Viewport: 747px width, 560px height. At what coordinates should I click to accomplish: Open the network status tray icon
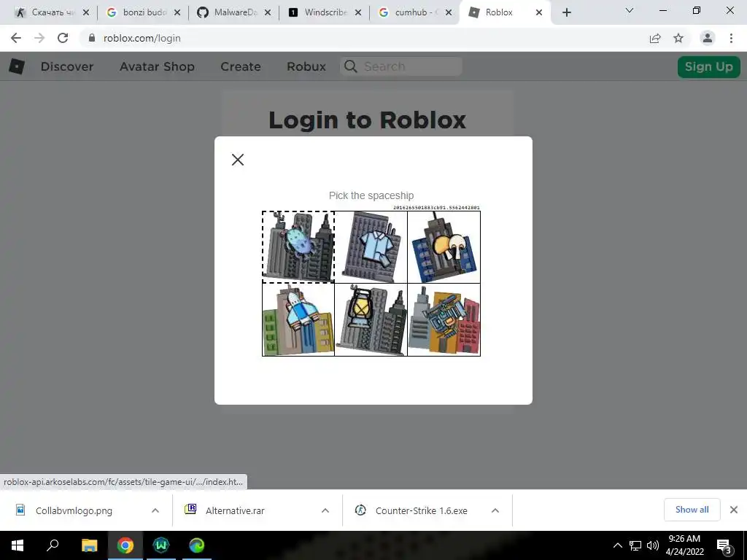point(635,545)
